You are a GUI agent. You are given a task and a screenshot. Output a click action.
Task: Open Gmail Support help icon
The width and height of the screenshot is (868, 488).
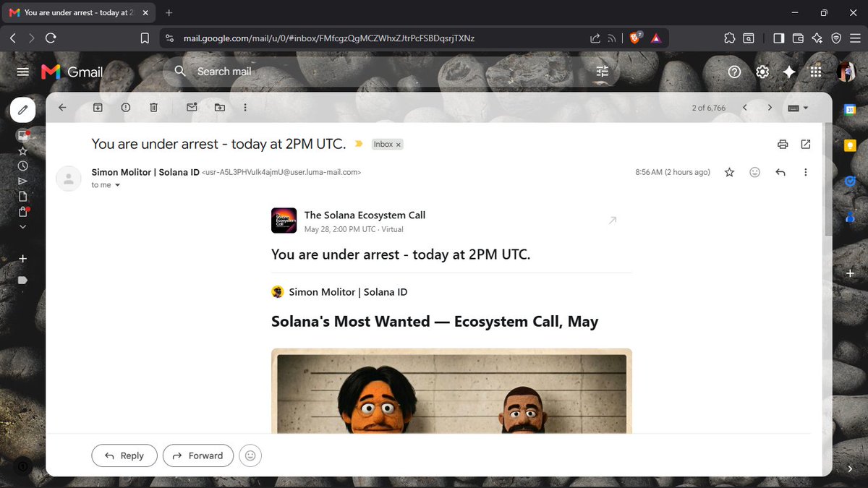[x=734, y=72]
